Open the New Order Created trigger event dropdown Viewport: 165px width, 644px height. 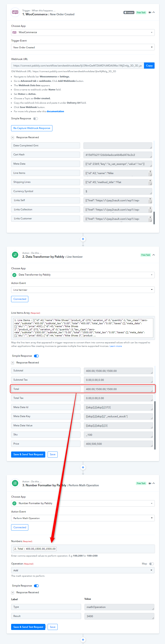pos(83,47)
